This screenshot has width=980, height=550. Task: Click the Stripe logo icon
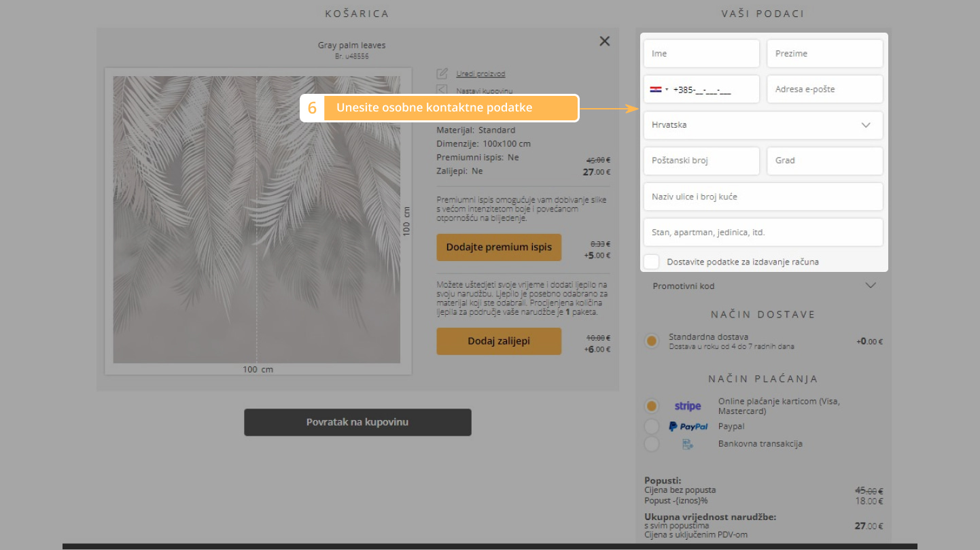tap(687, 406)
